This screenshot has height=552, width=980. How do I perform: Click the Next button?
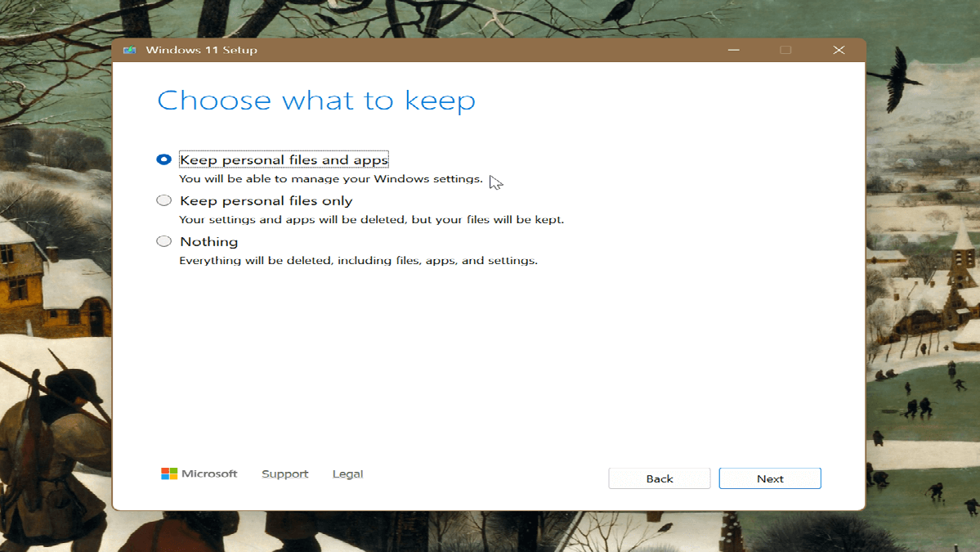pyautogui.click(x=770, y=478)
